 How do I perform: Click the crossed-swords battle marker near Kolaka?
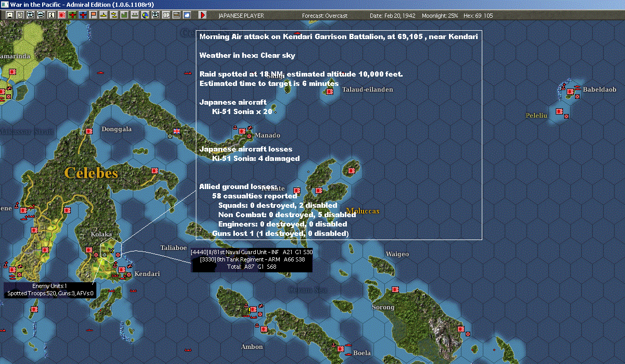111,250
